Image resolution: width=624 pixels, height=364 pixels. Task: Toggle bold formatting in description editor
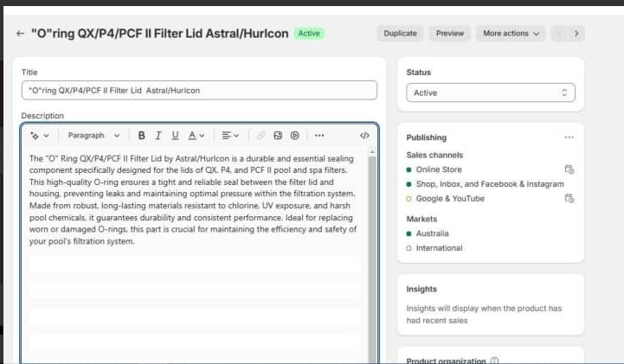point(141,136)
